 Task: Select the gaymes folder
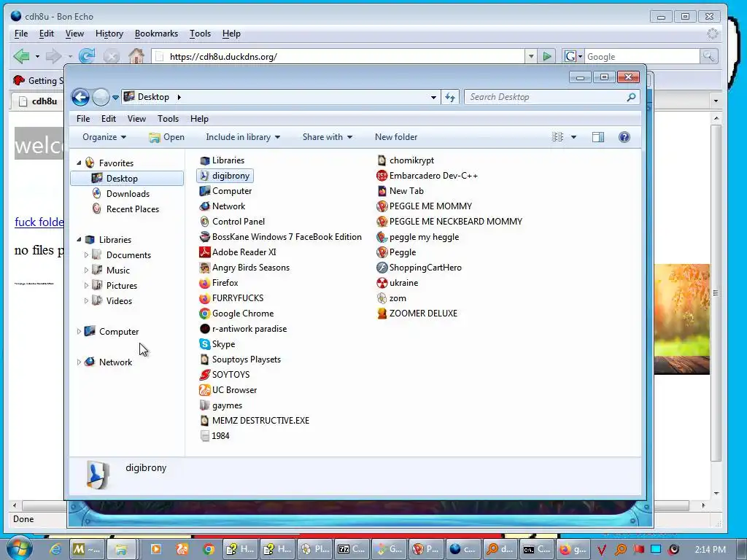pos(220,405)
